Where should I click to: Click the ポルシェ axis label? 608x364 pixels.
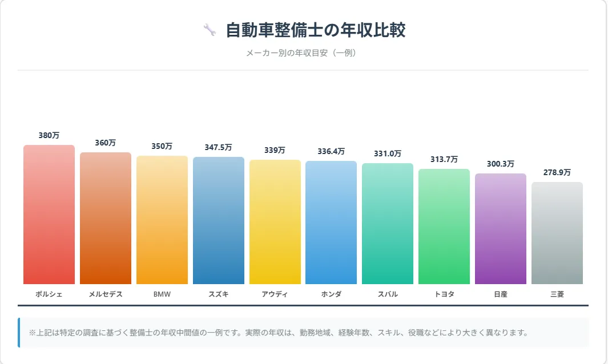coord(49,294)
